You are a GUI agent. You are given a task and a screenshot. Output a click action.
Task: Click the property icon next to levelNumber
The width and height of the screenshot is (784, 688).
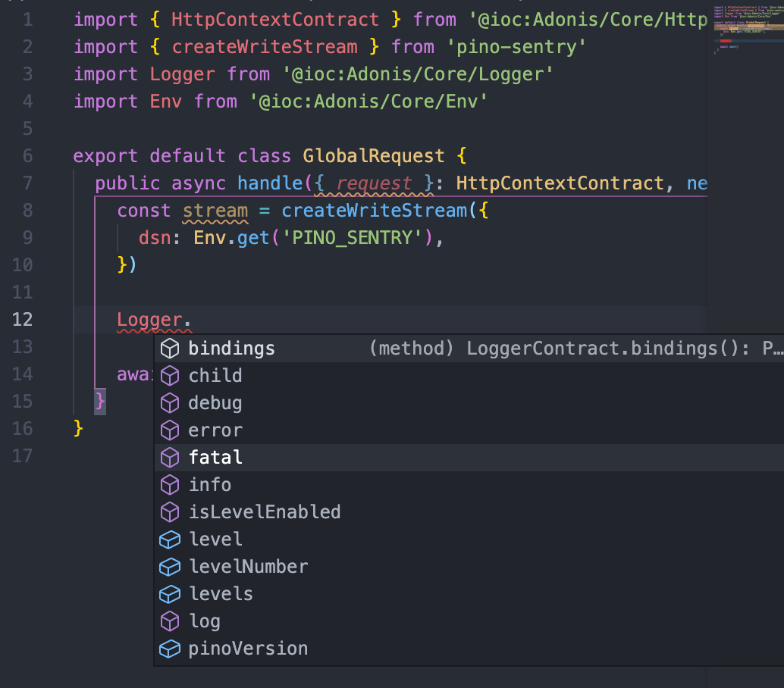169,566
